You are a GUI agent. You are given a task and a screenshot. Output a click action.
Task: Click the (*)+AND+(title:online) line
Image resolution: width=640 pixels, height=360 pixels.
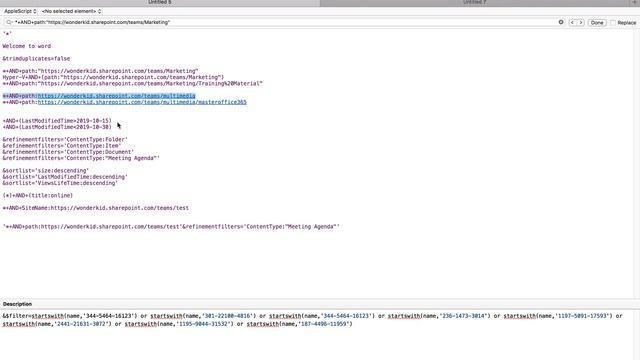click(x=38, y=196)
